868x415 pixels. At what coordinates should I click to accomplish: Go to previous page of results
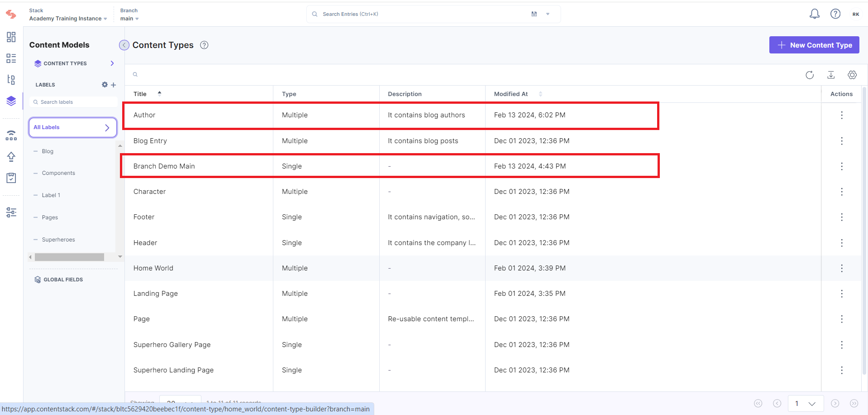[777, 403]
